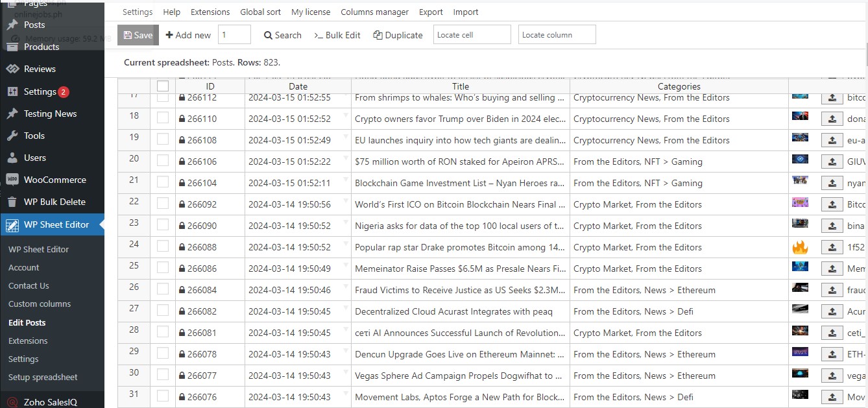Click the lock icon beside ID 266110
Viewport: 868px width, 408px height.
(182, 119)
